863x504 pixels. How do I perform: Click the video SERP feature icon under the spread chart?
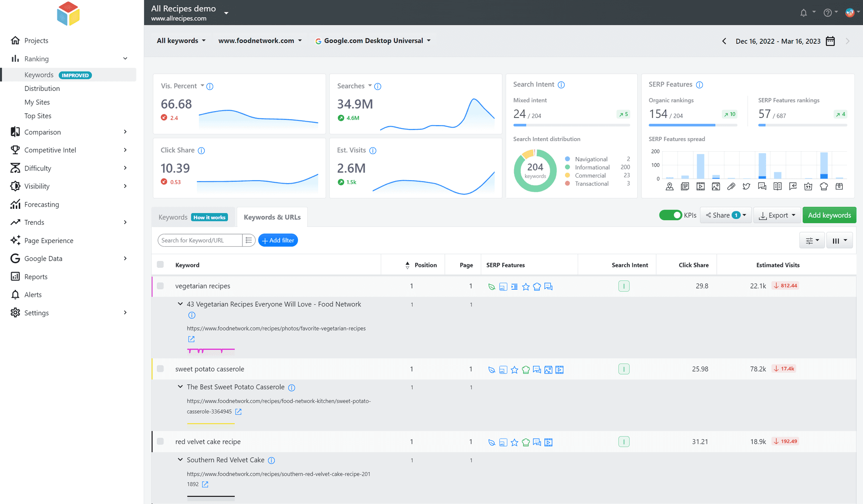701,186
